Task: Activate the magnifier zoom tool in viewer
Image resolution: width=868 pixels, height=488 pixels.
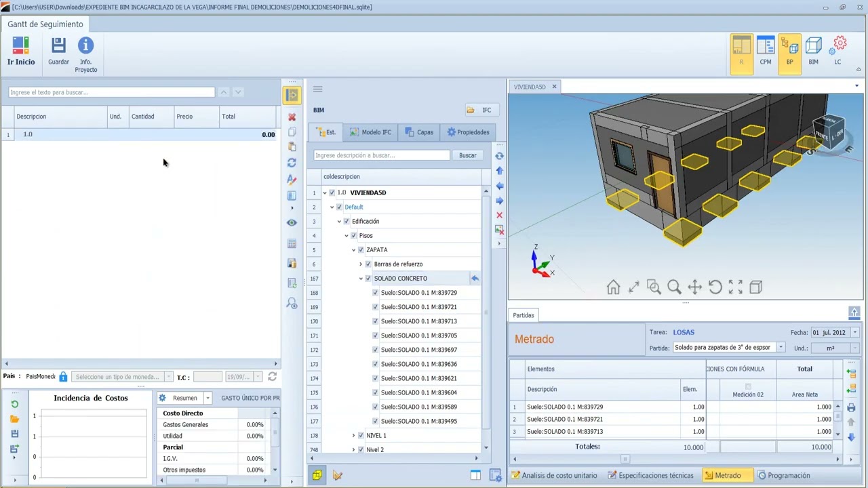Action: (674, 287)
